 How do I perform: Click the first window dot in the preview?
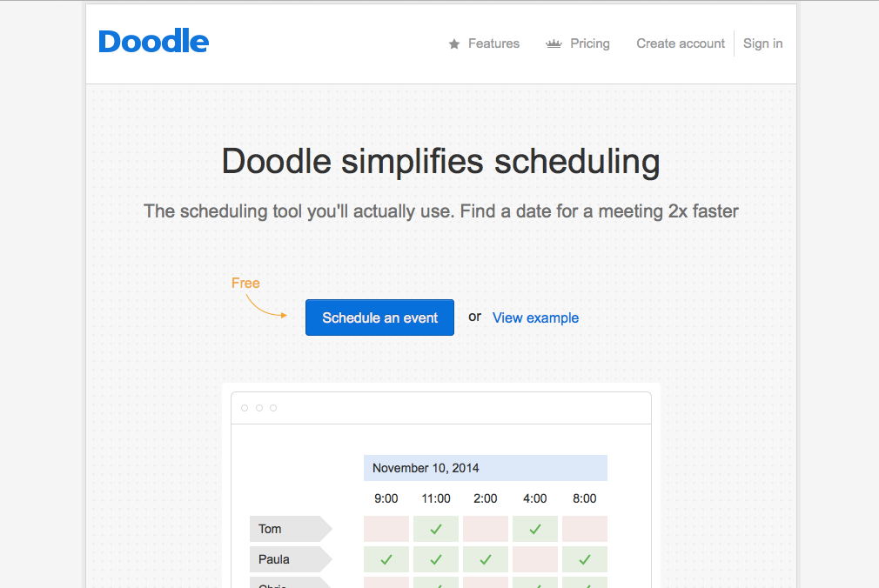(245, 408)
